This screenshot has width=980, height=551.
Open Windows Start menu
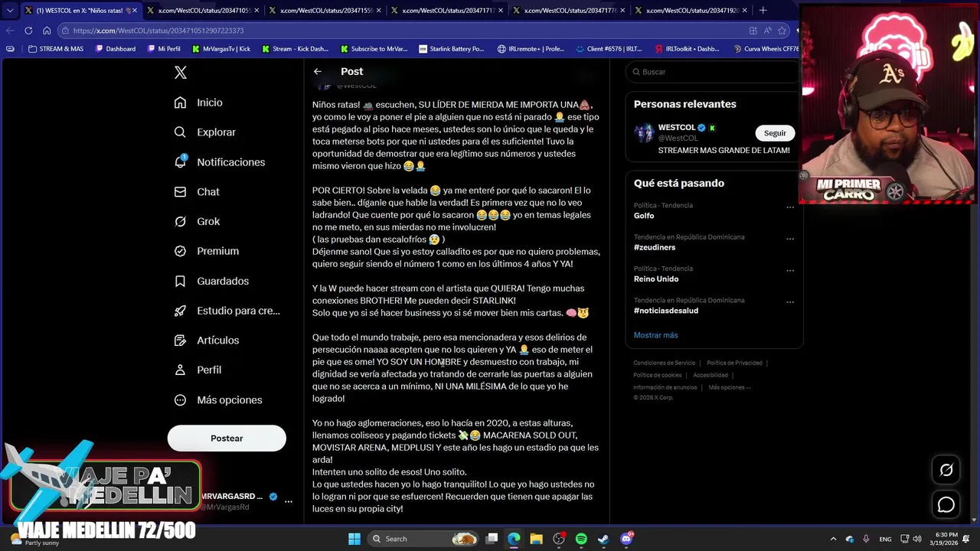tap(354, 539)
